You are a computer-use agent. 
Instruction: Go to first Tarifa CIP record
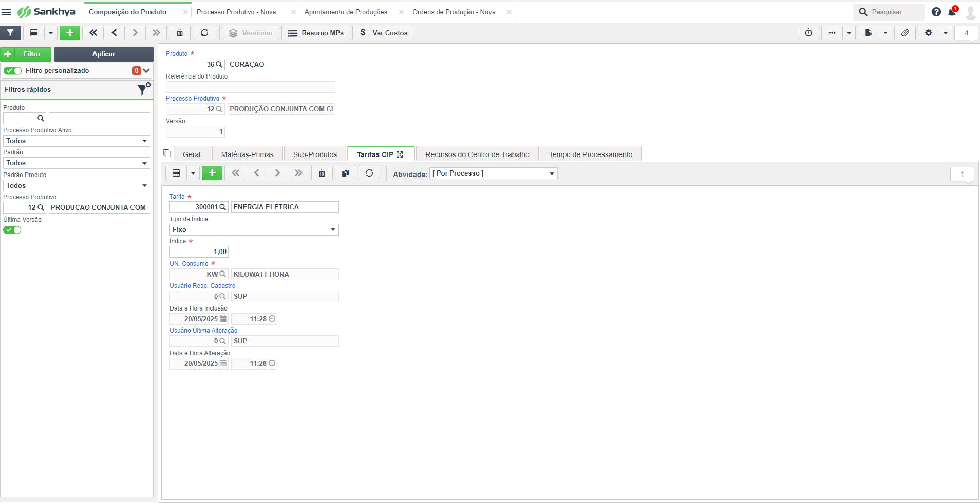point(236,173)
